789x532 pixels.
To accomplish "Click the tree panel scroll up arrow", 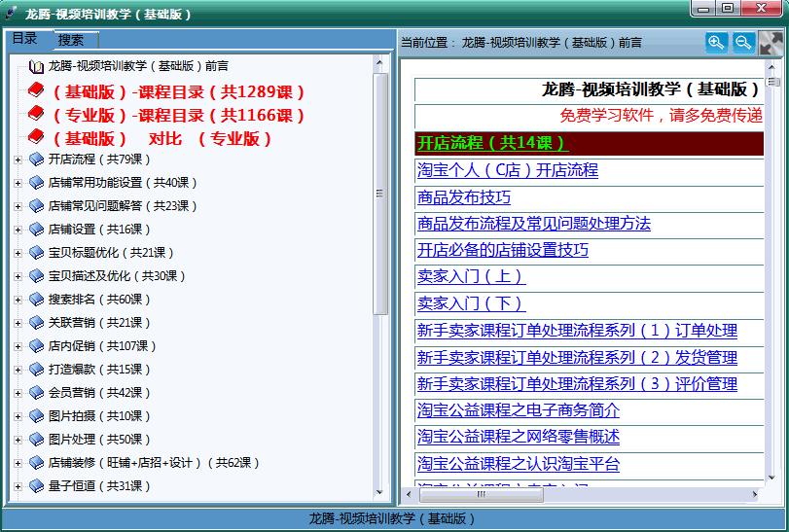I will click(380, 63).
